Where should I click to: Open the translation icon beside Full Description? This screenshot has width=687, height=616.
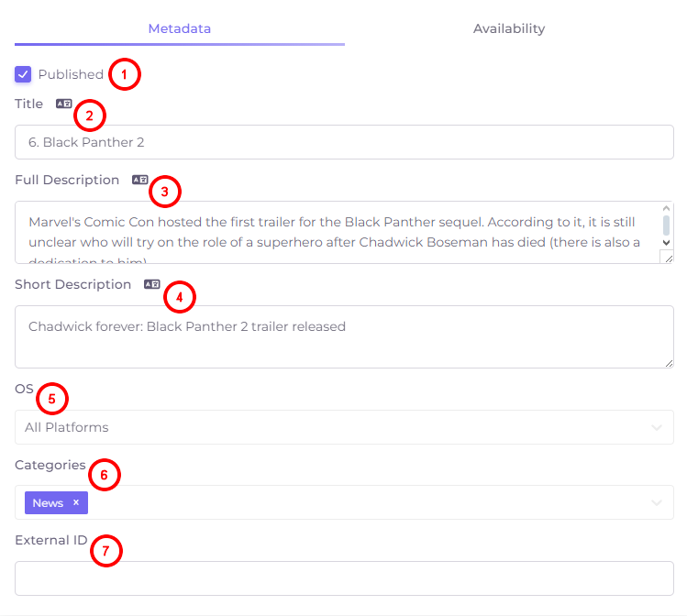140,180
